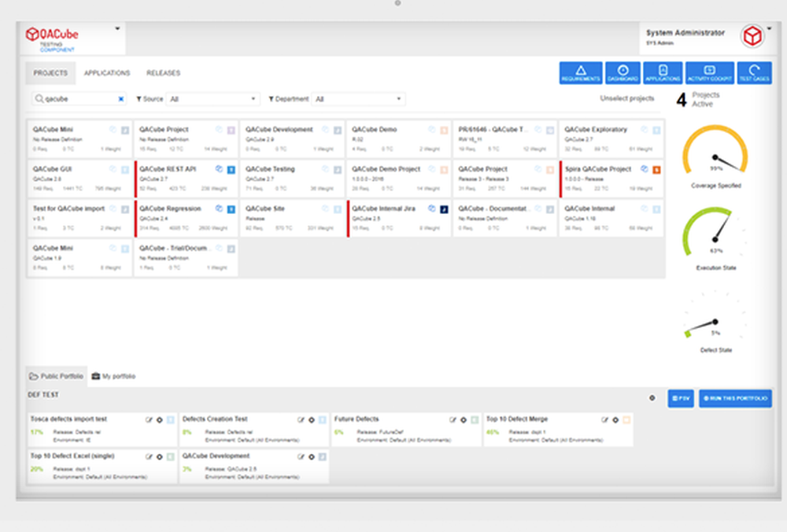Screen dimensions: 787x532
Task: Focus the project search field
Action: tap(79, 99)
